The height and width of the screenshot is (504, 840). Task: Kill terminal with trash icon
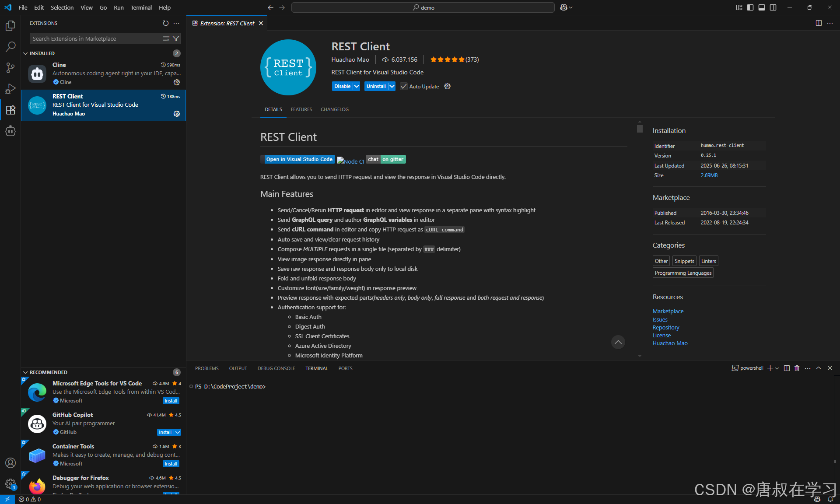(797, 368)
